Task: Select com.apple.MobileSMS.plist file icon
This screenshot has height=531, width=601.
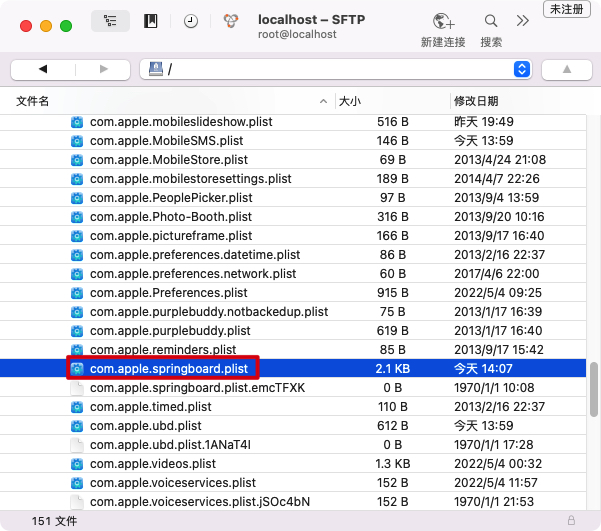Action: 77,141
